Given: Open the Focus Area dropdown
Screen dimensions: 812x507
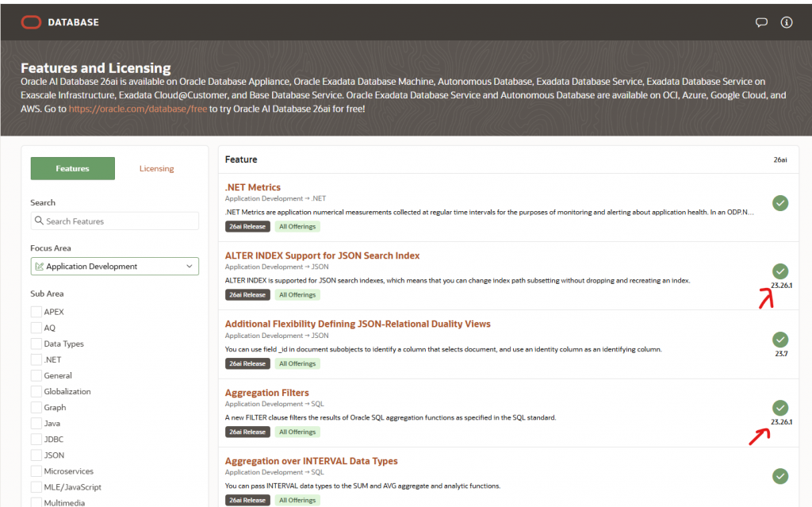Looking at the screenshot, I should 114,267.
